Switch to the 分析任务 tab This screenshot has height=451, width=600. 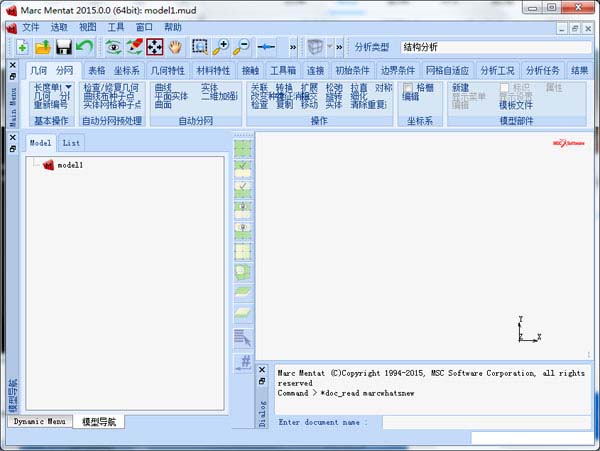pyautogui.click(x=543, y=71)
